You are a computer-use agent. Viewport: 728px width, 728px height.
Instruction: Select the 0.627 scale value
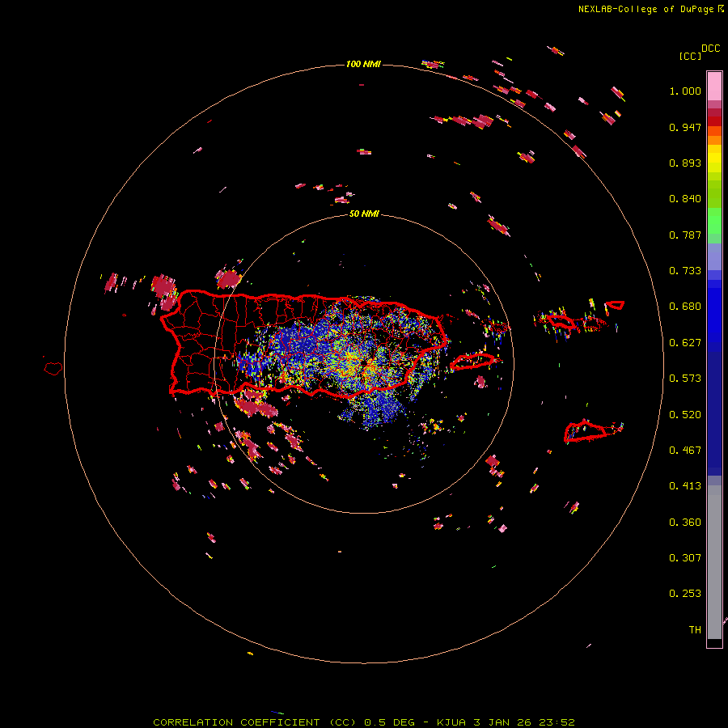[685, 343]
